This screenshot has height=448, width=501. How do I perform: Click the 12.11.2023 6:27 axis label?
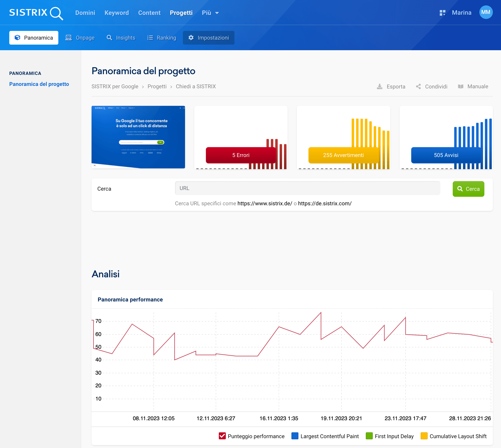pos(216,418)
